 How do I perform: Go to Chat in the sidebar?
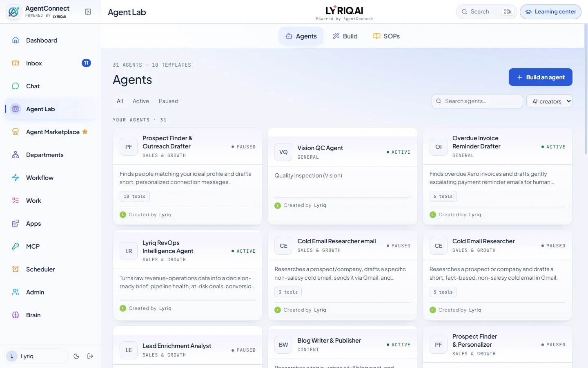click(x=51, y=86)
